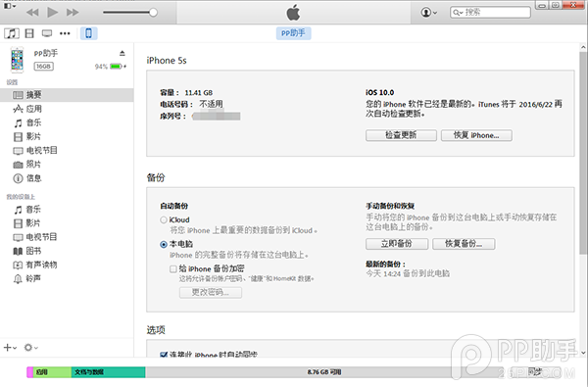Select 电视节目 under settings section
This screenshot has width=588, height=387.
(67, 150)
